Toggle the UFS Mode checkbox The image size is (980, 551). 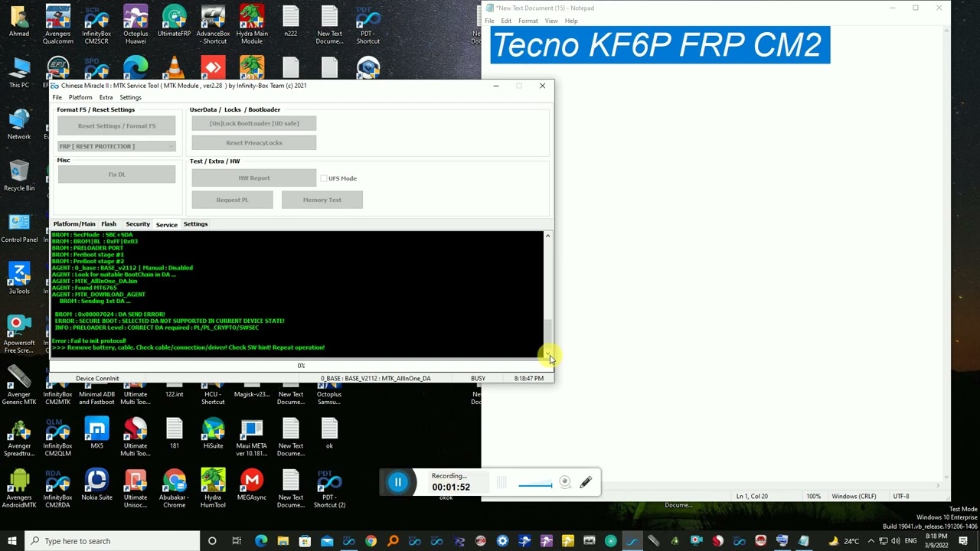[324, 178]
